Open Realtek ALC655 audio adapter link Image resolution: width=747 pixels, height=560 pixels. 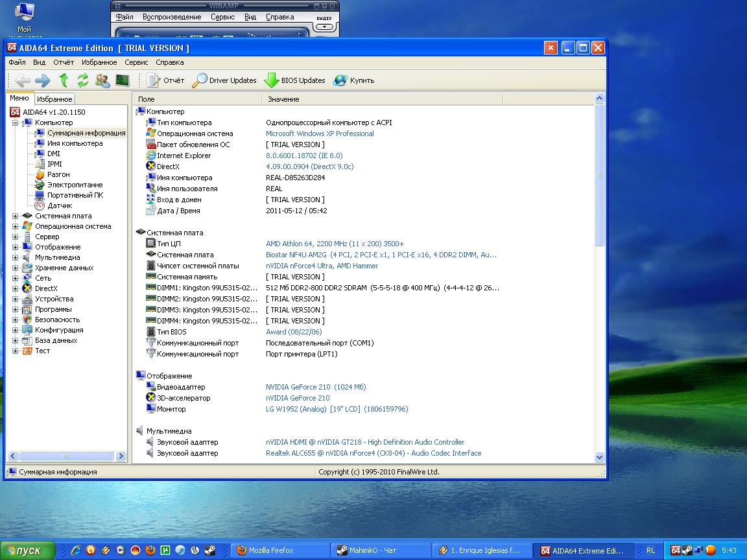coord(373,453)
